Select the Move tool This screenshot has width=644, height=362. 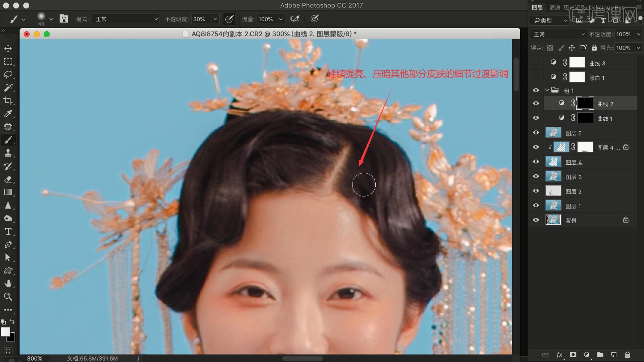pos(8,49)
